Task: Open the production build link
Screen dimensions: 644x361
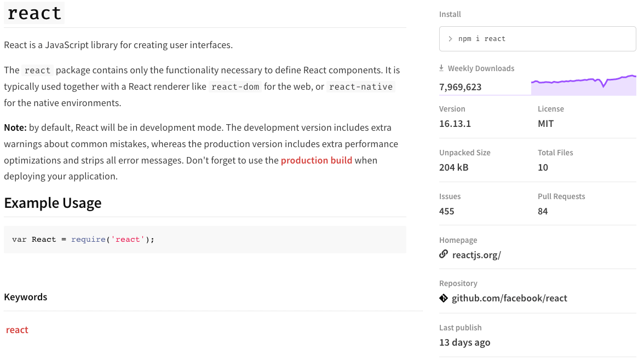Action: click(317, 160)
